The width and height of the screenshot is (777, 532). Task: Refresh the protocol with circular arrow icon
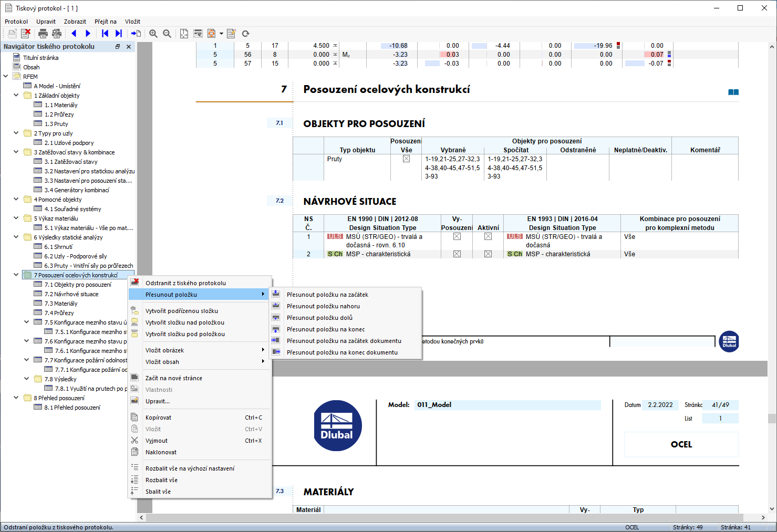(245, 34)
